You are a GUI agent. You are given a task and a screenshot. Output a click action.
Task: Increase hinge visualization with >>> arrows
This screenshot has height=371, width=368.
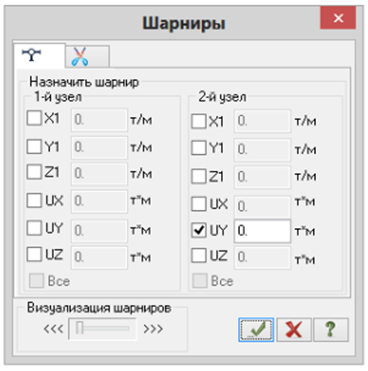(x=153, y=329)
